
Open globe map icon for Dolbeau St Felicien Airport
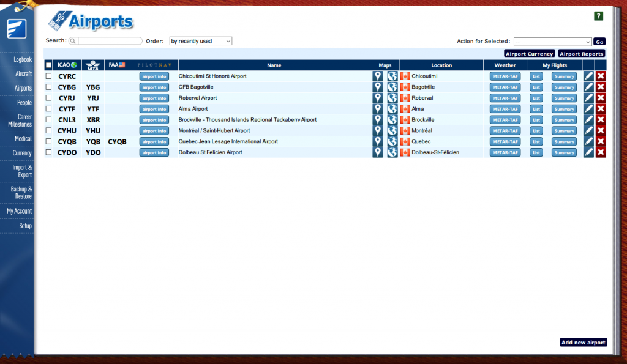[x=392, y=152]
